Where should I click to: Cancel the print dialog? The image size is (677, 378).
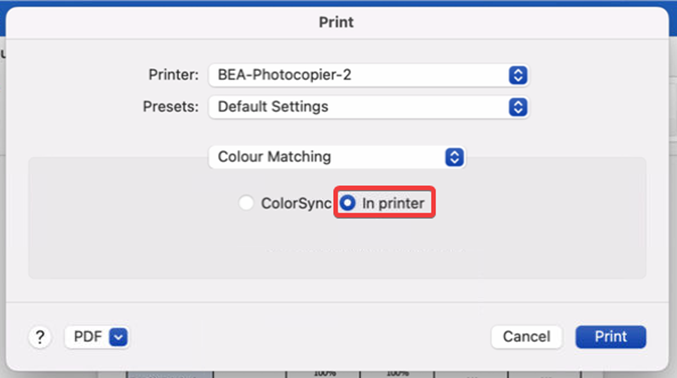click(526, 337)
